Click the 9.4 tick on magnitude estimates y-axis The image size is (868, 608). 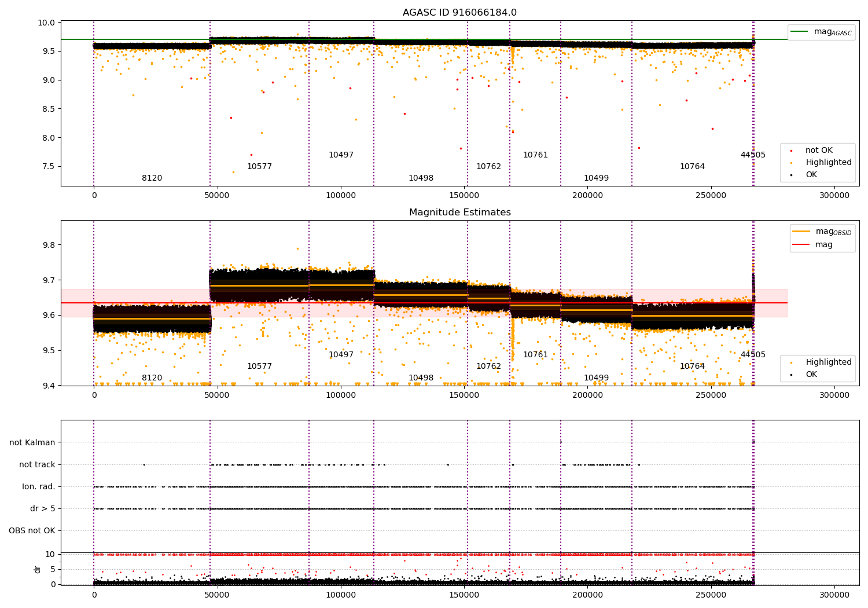50,386
